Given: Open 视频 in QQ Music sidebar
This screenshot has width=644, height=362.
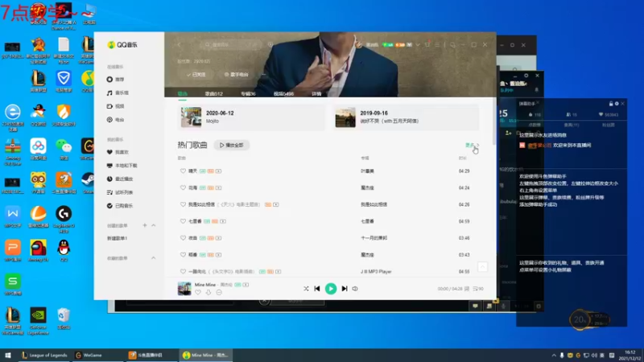Looking at the screenshot, I should pos(115,106).
